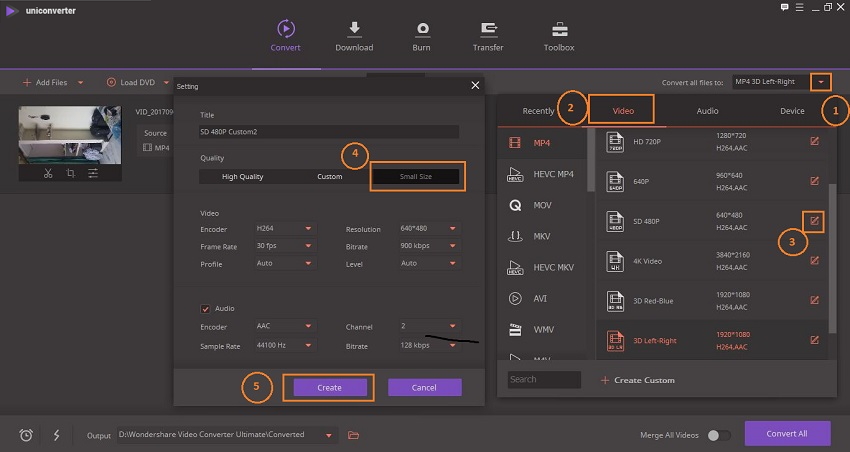This screenshot has height=452, width=850.
Task: Click the high speed lightning icon
Action: pyautogui.click(x=56, y=435)
